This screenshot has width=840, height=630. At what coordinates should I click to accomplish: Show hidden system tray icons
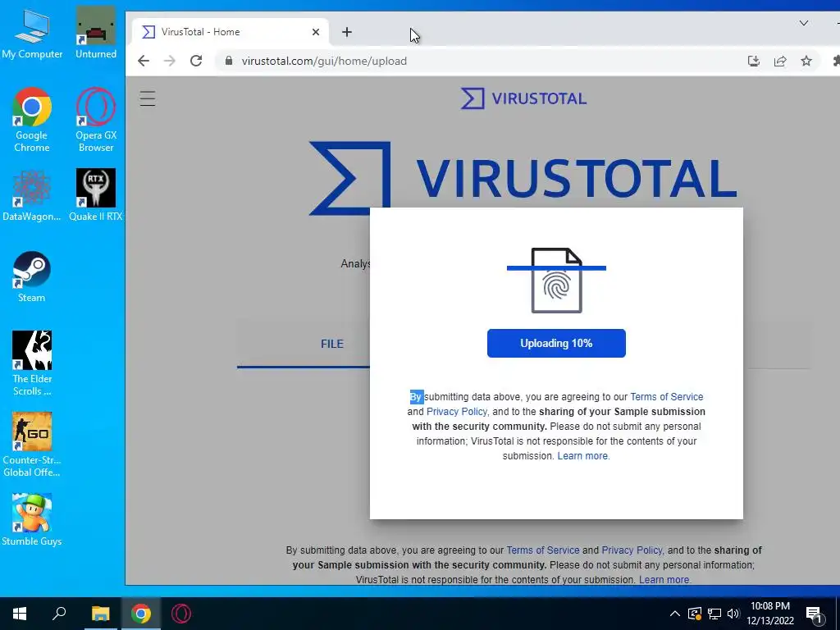675,614
